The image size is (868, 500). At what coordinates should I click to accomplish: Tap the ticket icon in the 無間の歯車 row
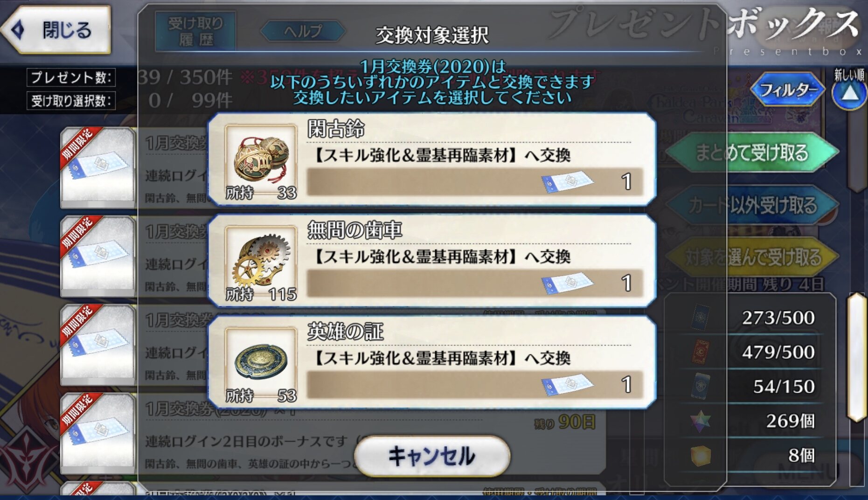click(x=567, y=283)
